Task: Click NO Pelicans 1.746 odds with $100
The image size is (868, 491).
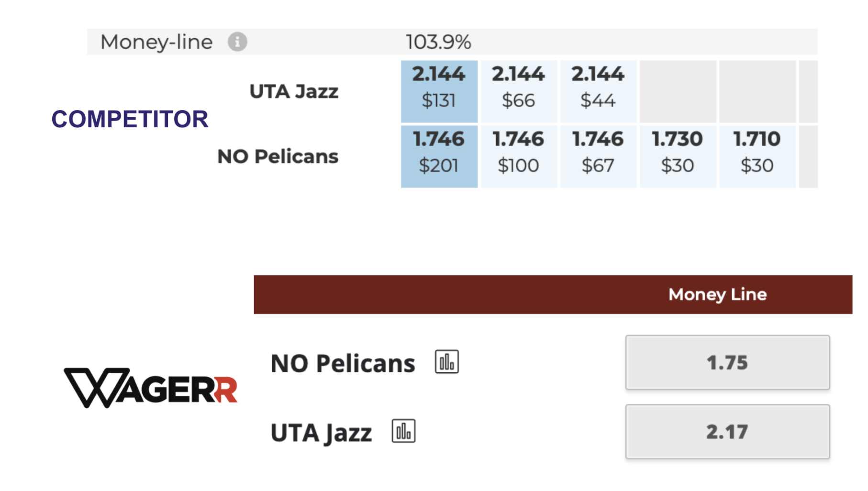Action: tap(519, 156)
